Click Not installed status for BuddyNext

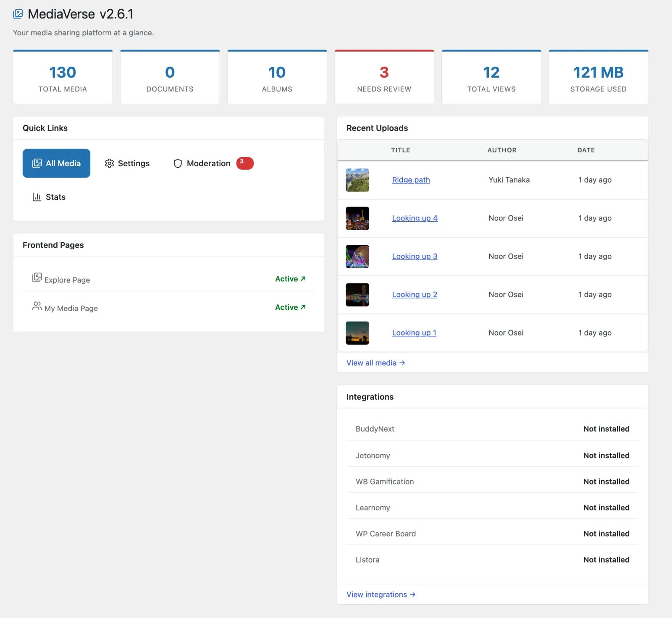[x=606, y=429]
